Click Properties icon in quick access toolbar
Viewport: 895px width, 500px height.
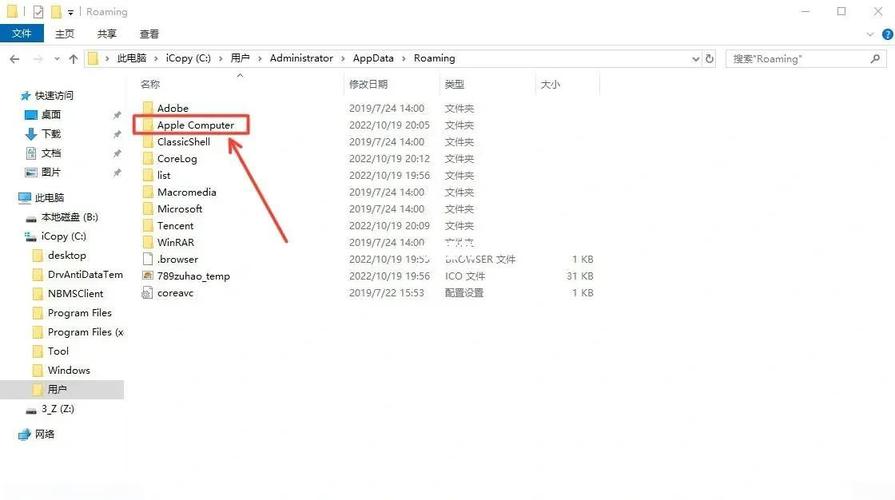point(38,12)
